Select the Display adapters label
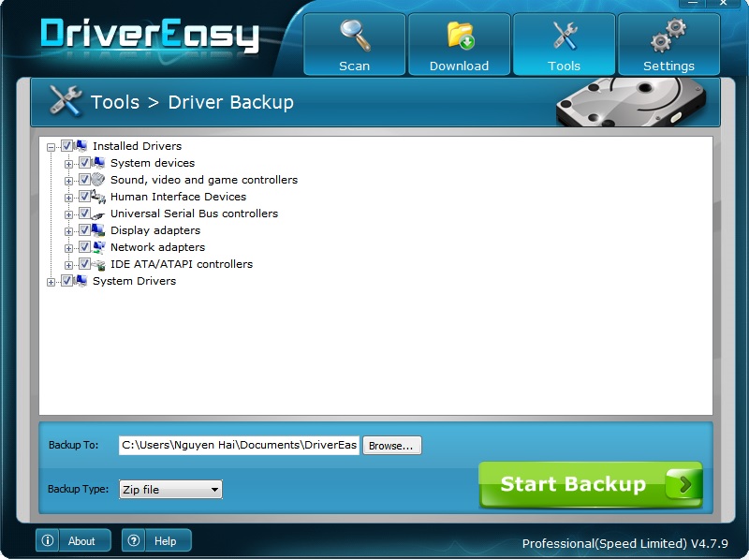 coord(155,230)
